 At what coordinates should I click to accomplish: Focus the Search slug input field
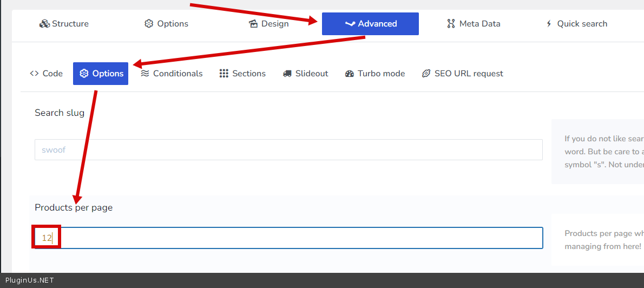pyautogui.click(x=288, y=150)
